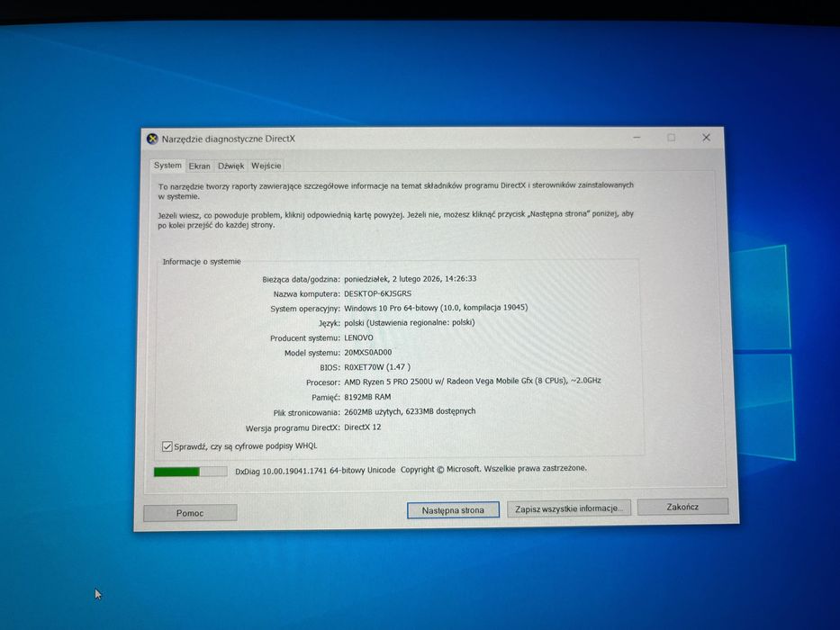The width and height of the screenshot is (840, 630).
Task: Click the Copyright Microsoft text
Action: pyautogui.click(x=493, y=469)
